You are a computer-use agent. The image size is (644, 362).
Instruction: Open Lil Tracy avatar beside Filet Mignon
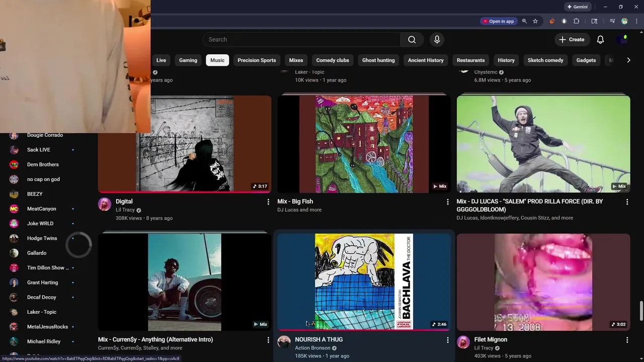click(x=463, y=342)
